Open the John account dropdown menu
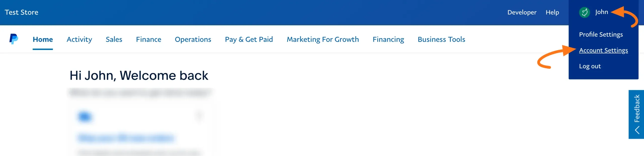This screenshot has width=644, height=156. click(x=602, y=12)
